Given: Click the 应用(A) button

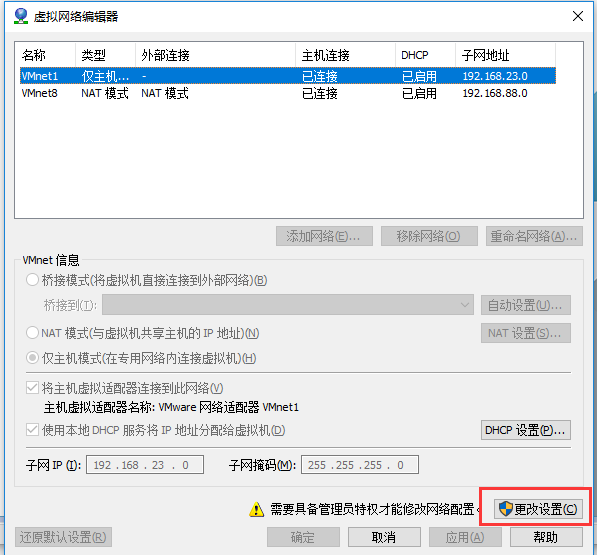Looking at the screenshot, I should point(465,537).
